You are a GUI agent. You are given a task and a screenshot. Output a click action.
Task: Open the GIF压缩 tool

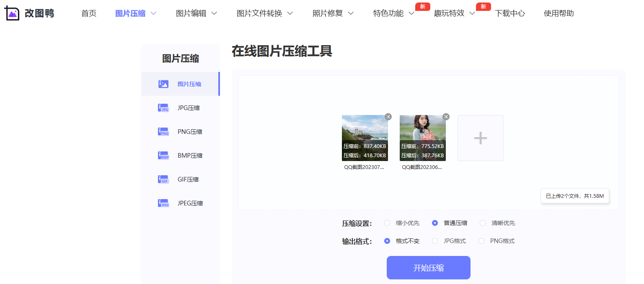[x=188, y=179]
